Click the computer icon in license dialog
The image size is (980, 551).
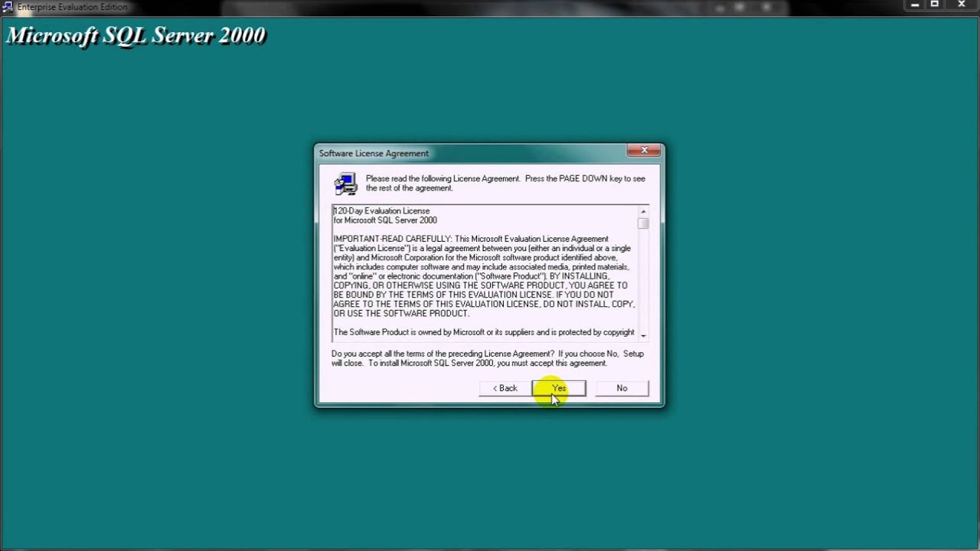tap(345, 184)
